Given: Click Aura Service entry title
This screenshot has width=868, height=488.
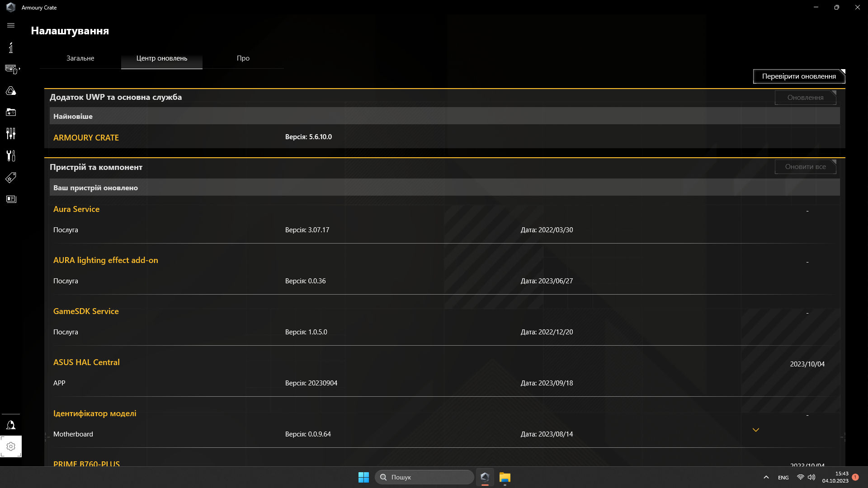Looking at the screenshot, I should pyautogui.click(x=76, y=209).
